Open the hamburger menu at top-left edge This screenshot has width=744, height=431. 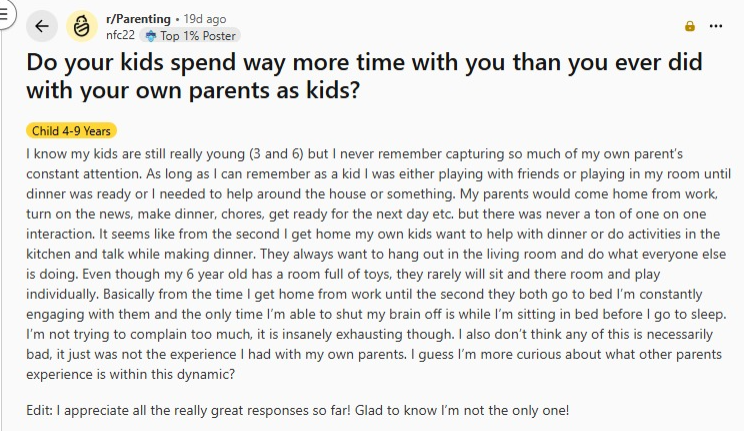(3, 19)
